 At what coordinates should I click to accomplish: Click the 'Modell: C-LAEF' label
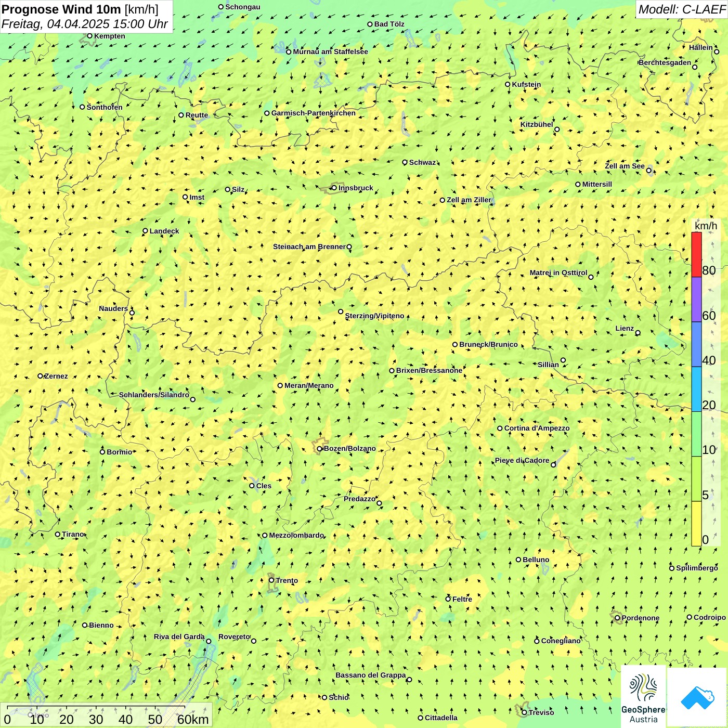click(682, 9)
